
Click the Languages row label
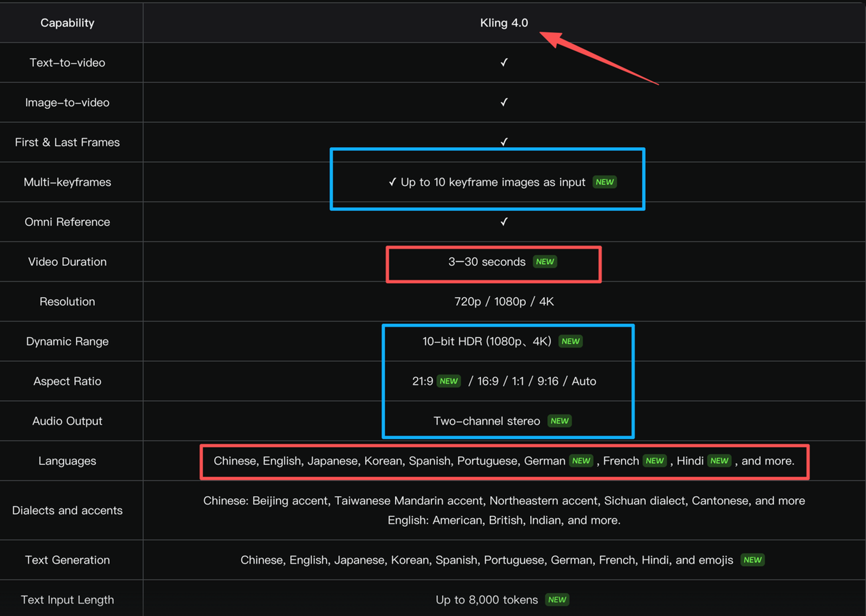click(x=67, y=461)
